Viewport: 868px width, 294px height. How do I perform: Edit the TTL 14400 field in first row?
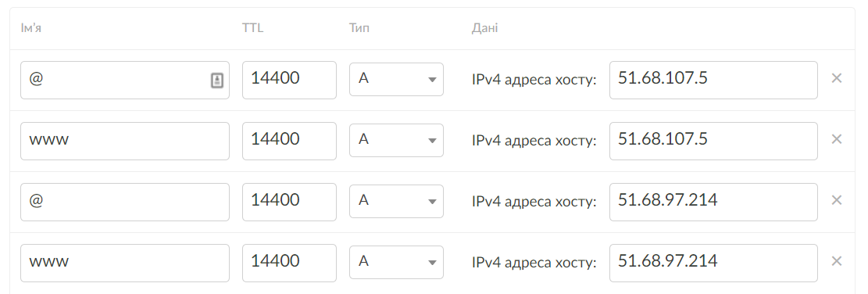290,81
